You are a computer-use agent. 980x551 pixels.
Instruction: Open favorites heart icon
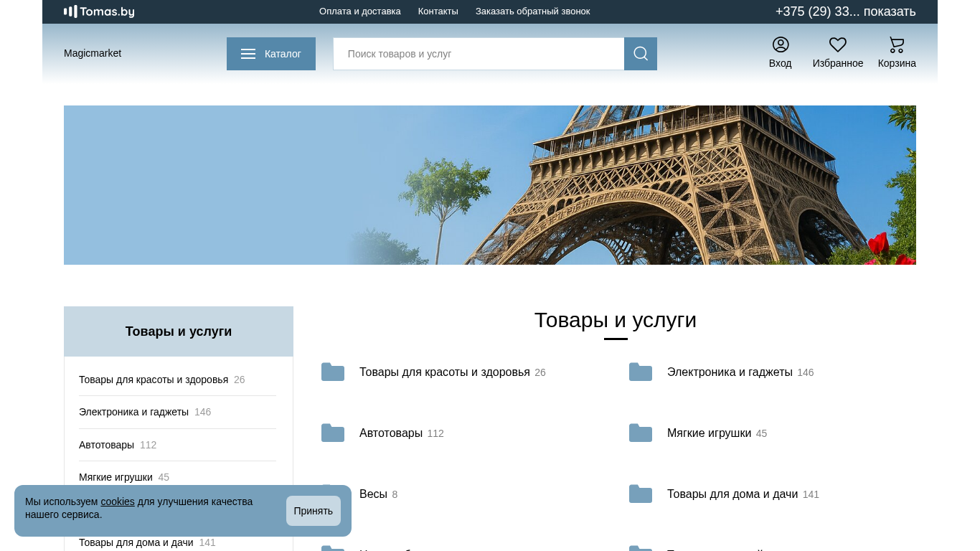[x=837, y=45]
